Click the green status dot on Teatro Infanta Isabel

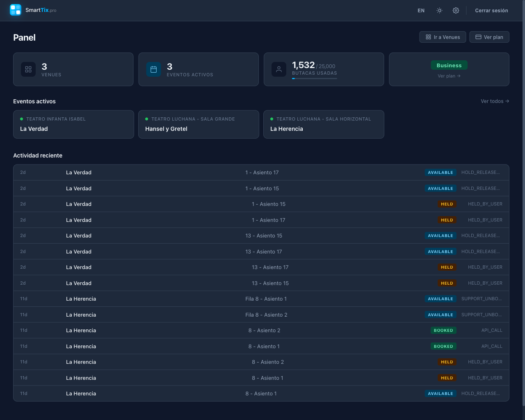click(21, 119)
